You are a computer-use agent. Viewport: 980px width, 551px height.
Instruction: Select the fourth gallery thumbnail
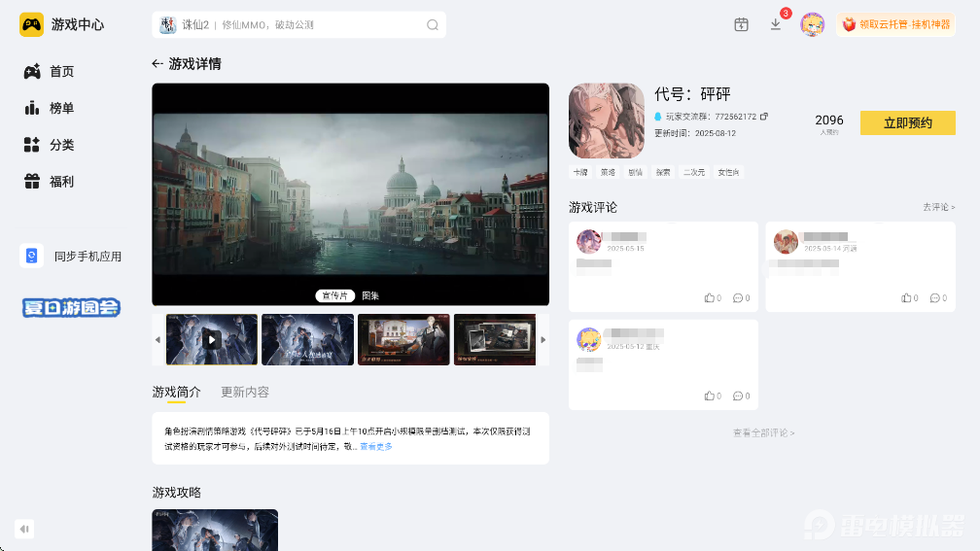pos(495,340)
